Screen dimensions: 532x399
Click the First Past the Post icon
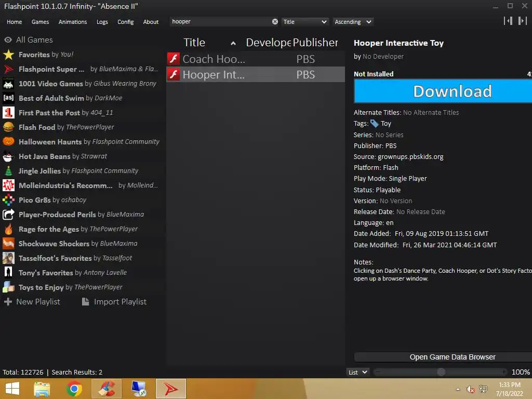[8, 113]
